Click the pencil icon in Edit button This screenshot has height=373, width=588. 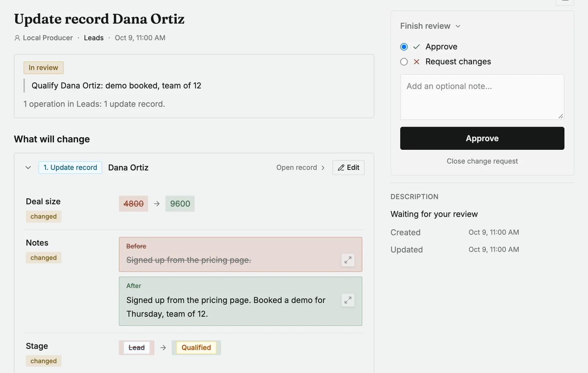click(341, 167)
